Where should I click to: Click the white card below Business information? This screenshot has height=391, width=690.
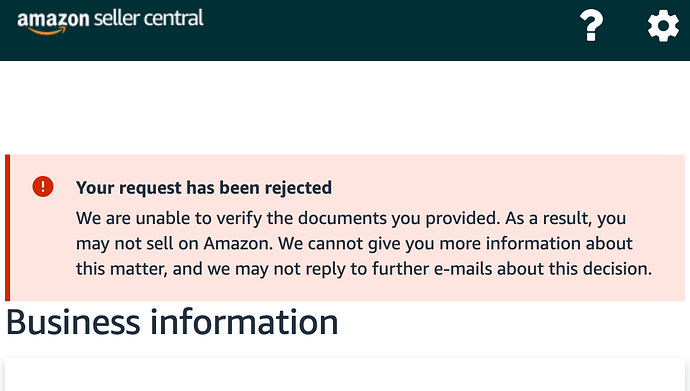pyautogui.click(x=345, y=375)
